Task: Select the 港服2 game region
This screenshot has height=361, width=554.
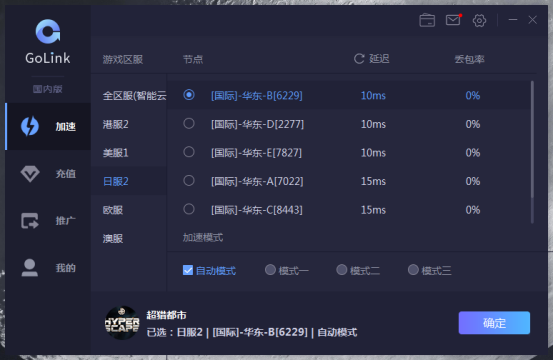Action: tap(116, 124)
